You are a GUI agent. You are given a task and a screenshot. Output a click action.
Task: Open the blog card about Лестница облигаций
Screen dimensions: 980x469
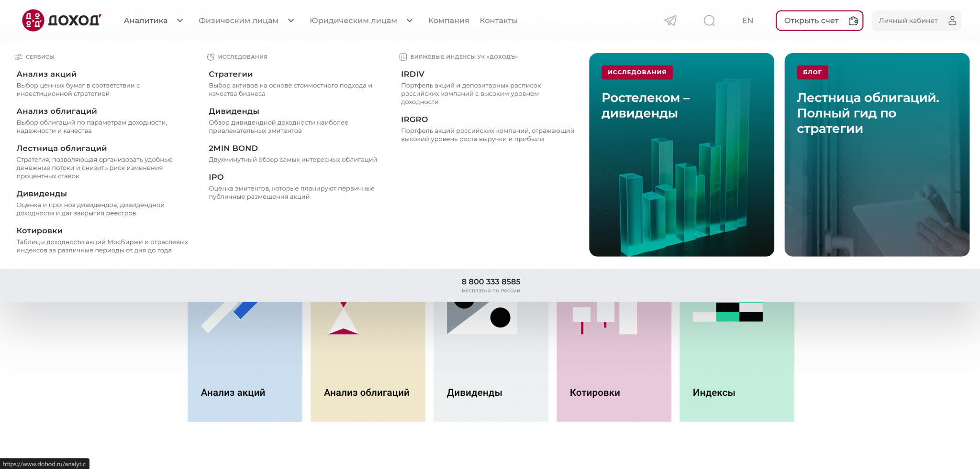coord(877,154)
